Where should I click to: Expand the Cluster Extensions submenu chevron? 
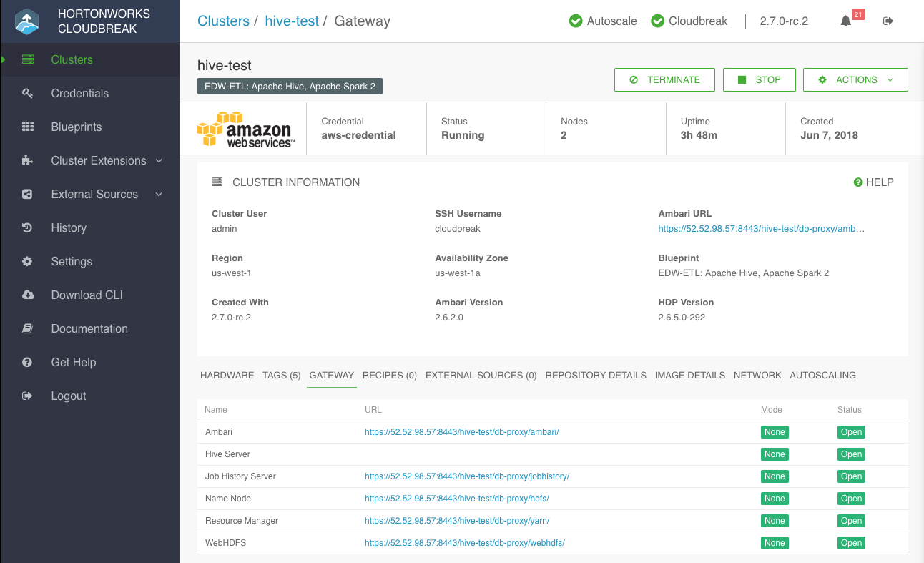(159, 161)
